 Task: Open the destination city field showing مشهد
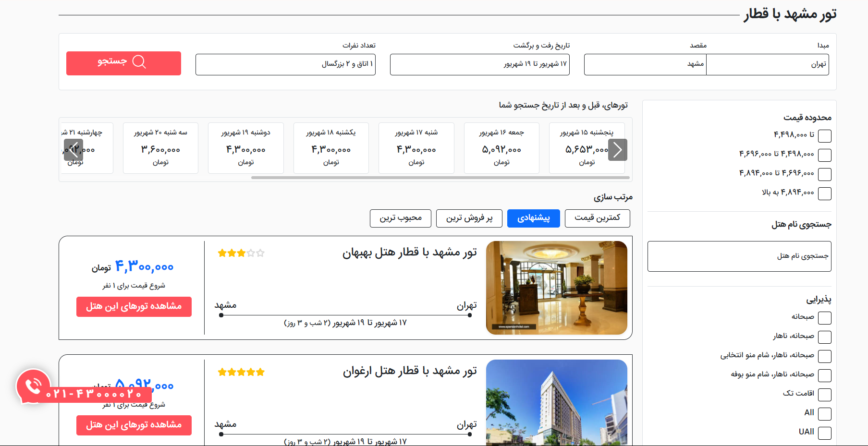[645, 64]
